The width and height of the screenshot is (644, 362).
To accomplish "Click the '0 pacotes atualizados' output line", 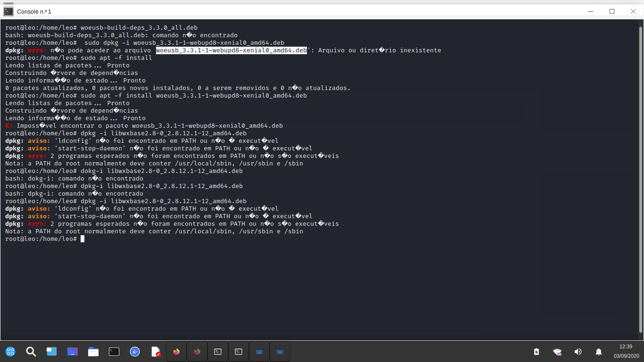I will click(178, 88).
